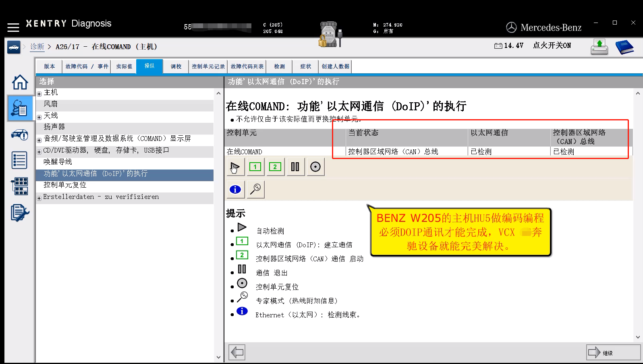Open the 症状 tab

click(x=306, y=66)
